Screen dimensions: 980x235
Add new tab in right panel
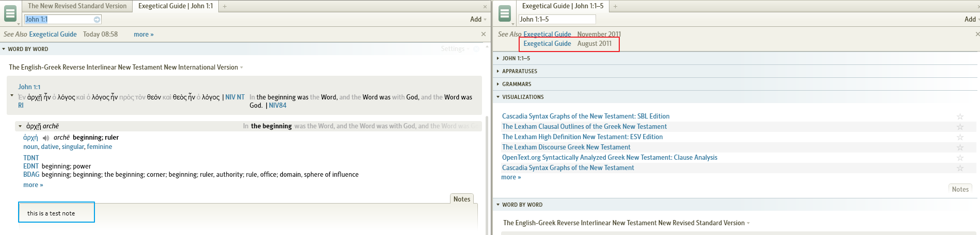tap(615, 6)
